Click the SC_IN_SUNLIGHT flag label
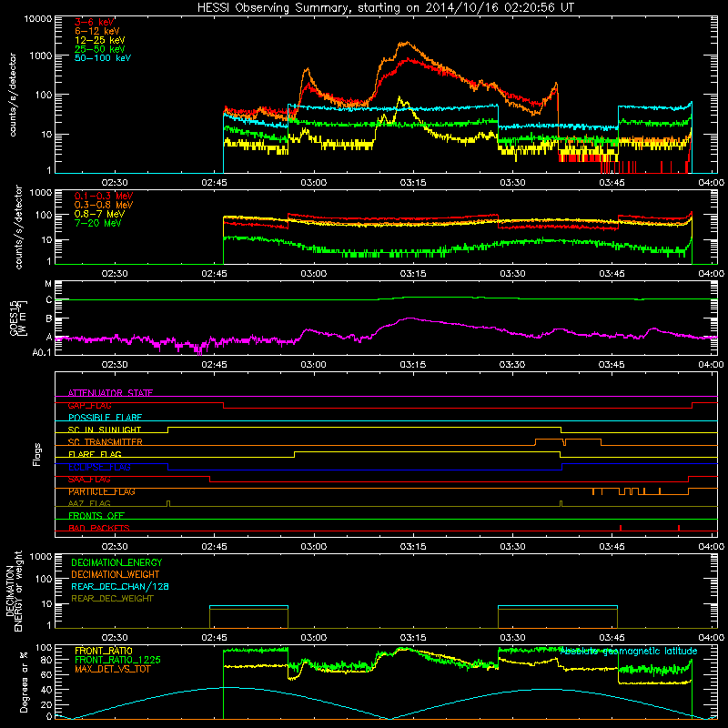Viewport: 728px width, 728px height. [105, 430]
